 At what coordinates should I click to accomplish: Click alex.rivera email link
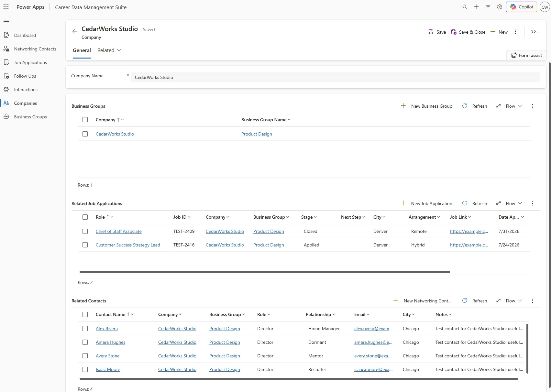tap(373, 329)
